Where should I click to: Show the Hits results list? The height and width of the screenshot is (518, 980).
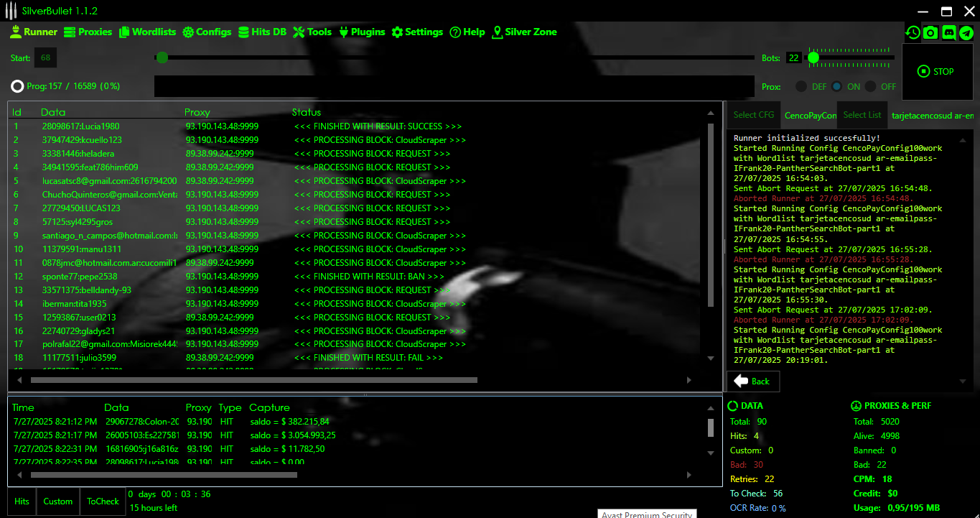[22, 501]
